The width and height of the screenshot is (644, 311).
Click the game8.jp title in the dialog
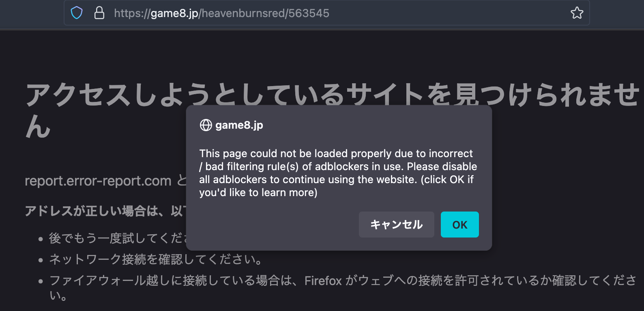(x=239, y=125)
